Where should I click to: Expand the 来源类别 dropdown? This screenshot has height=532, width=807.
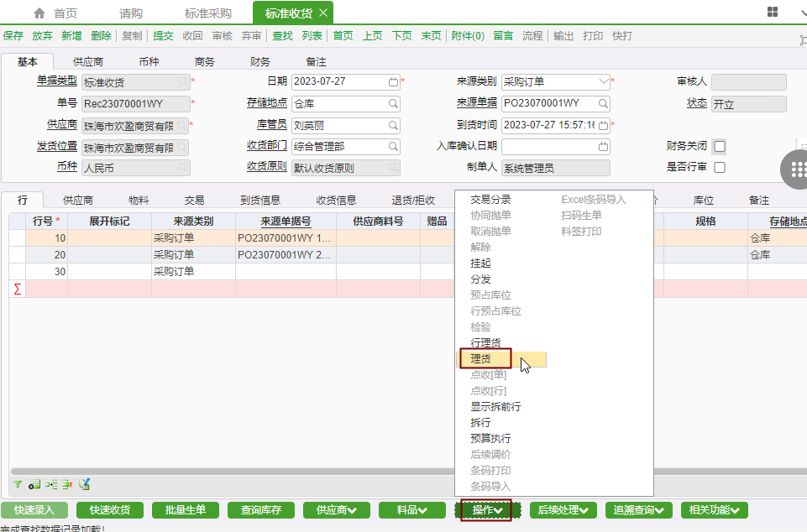pyautogui.click(x=603, y=82)
